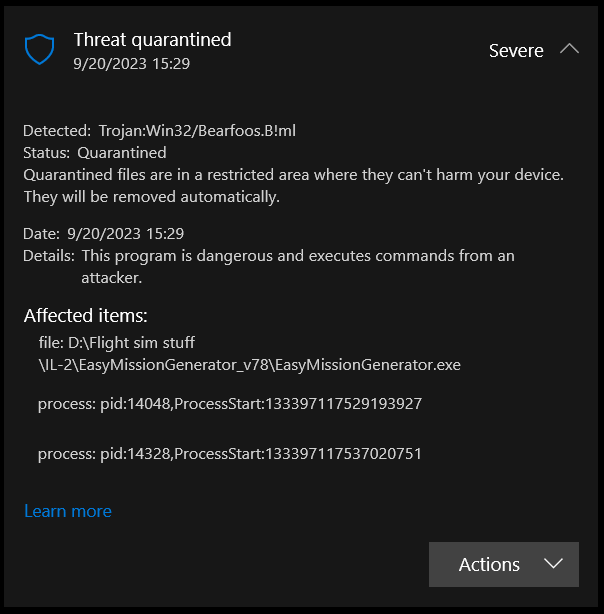Screen dimensions: 604x614
Task: Click the timestamp below Threat quarantined title
Action: [132, 63]
